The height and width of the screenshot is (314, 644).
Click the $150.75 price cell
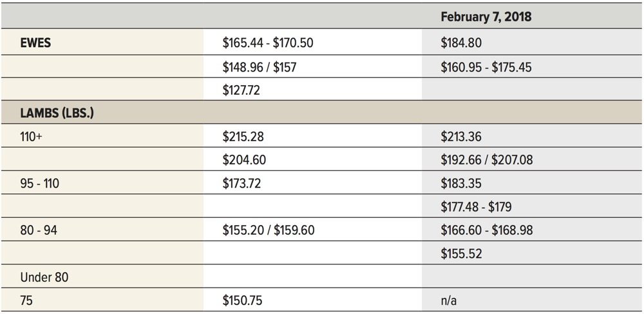[x=242, y=300]
